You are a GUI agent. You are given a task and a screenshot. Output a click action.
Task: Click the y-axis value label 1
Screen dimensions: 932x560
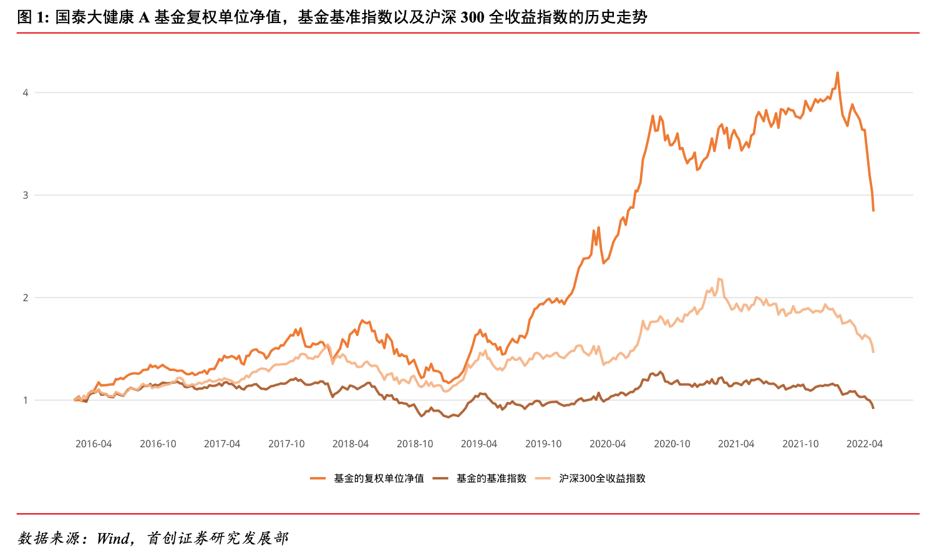click(x=26, y=400)
